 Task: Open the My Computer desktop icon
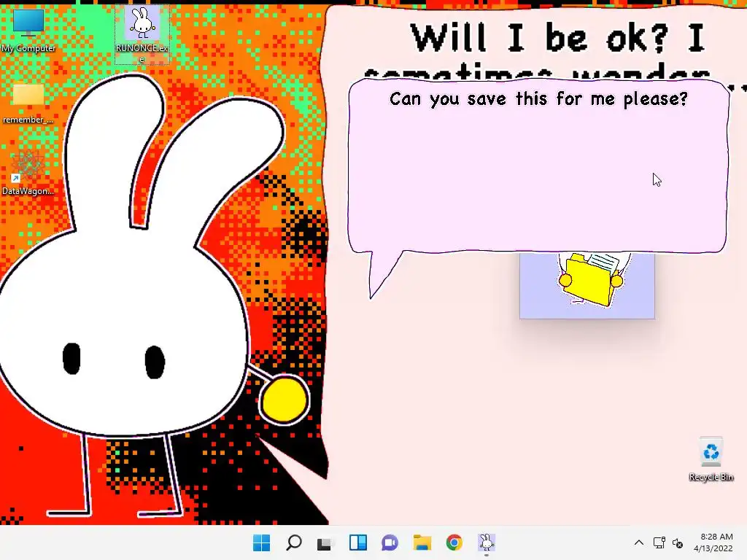point(28,29)
